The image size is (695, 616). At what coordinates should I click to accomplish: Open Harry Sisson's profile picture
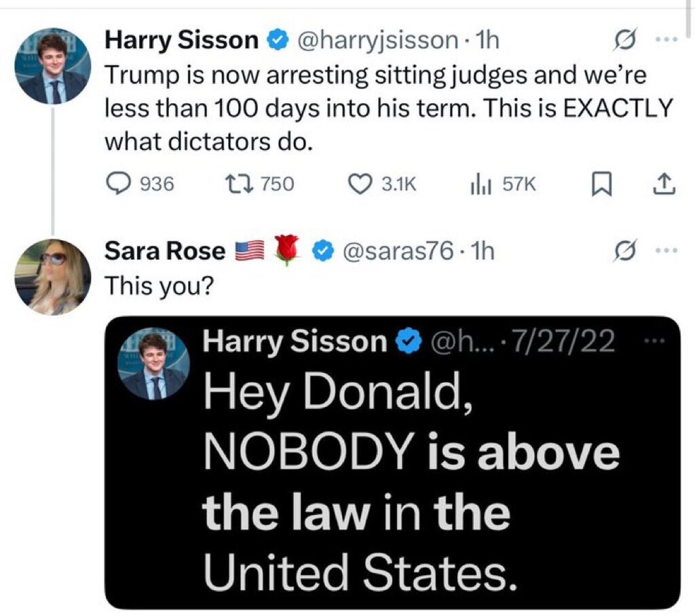52,66
